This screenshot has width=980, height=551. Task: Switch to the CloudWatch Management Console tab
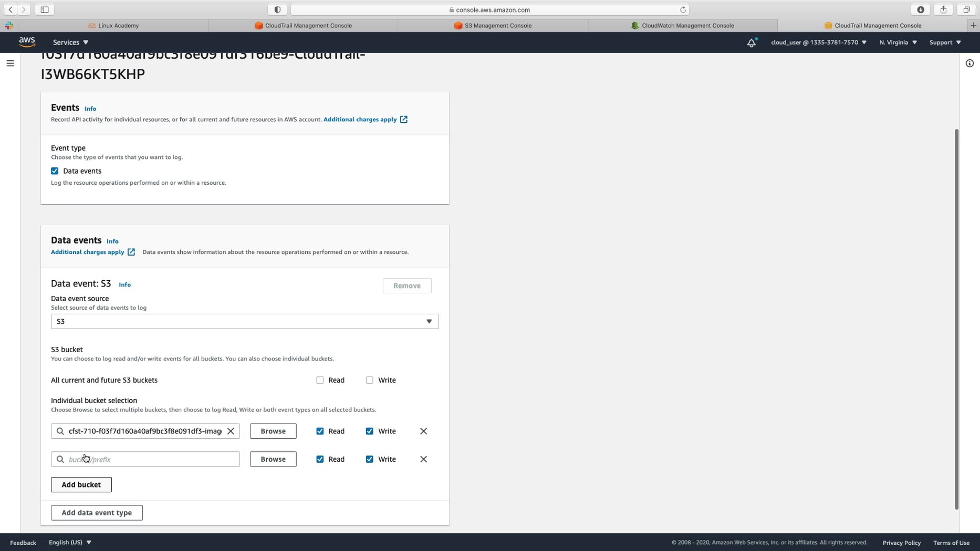point(683,25)
